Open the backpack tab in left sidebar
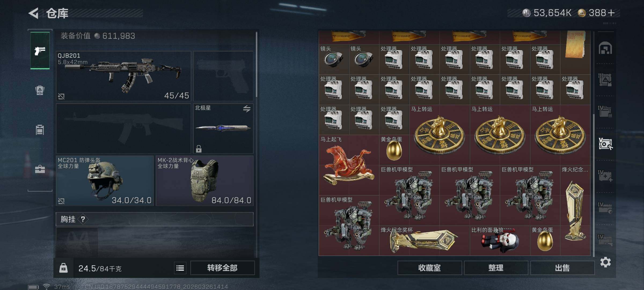The image size is (644, 290). coord(40,90)
